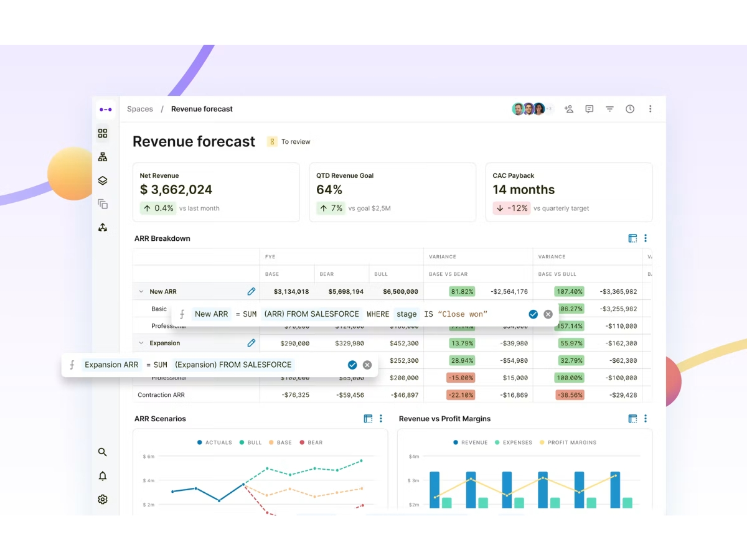Select the Contraction ARR row label
The height and width of the screenshot is (560, 747).
tap(161, 395)
